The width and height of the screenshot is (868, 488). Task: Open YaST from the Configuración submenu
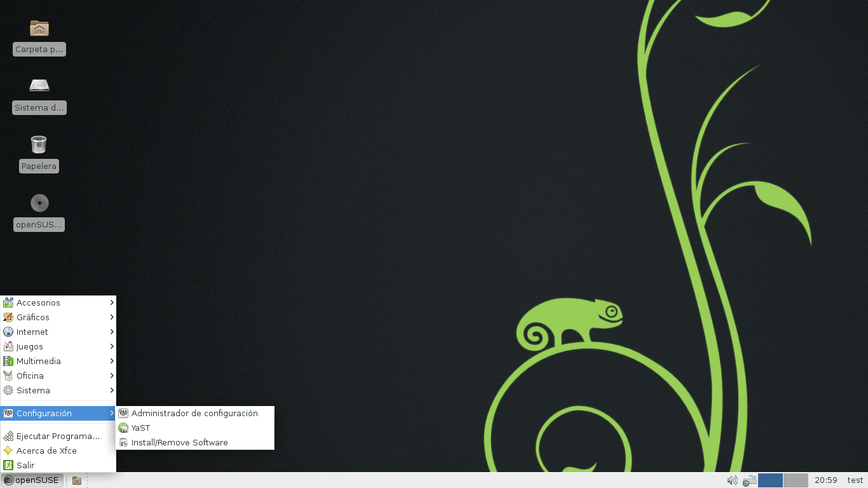139,428
